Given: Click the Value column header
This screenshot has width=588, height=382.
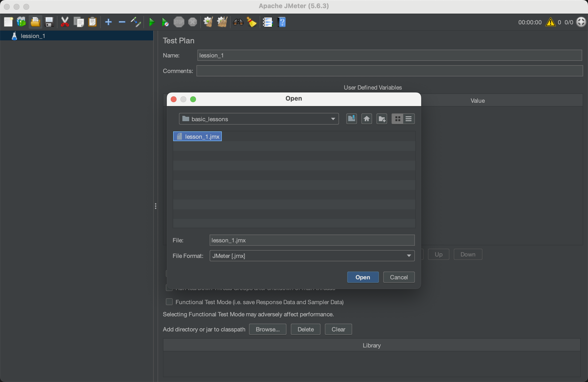Looking at the screenshot, I should [477, 101].
